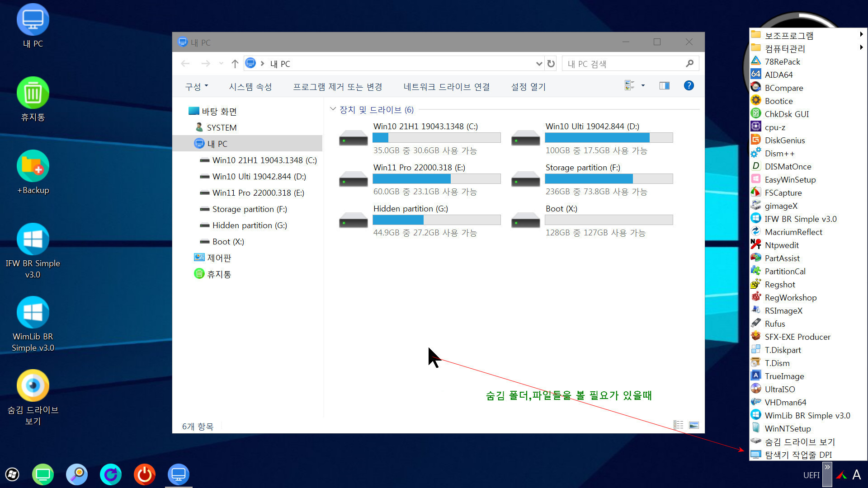868x488 pixels.
Task: Select Boot (X:) in navigation tree
Action: click(x=228, y=241)
